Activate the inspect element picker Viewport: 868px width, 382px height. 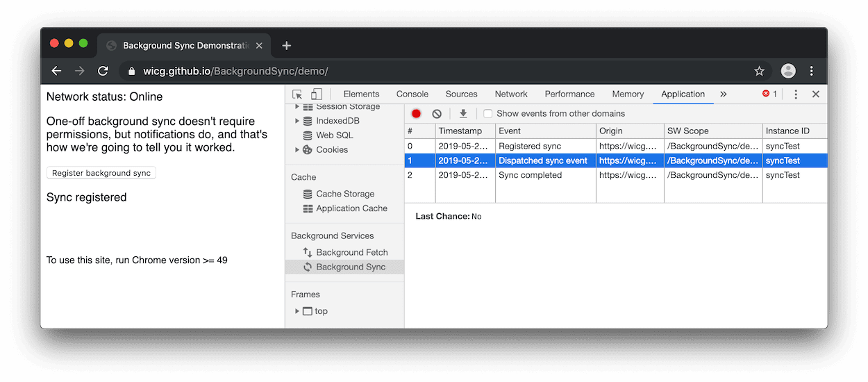pos(297,94)
